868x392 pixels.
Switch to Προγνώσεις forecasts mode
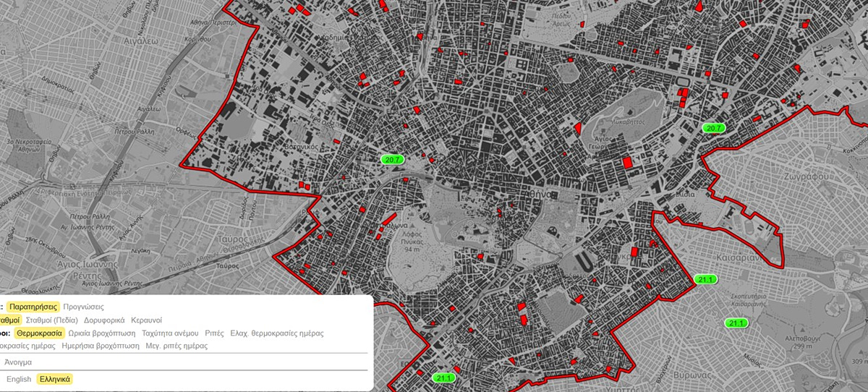coord(83,307)
